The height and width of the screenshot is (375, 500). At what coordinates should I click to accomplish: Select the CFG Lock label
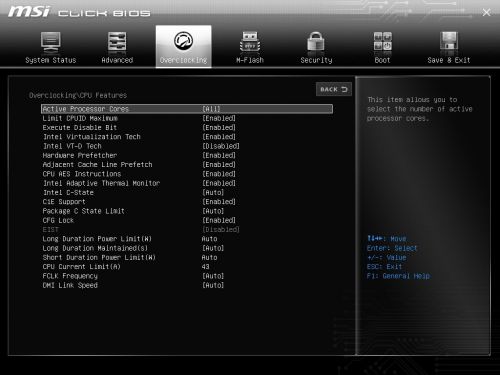pos(58,221)
